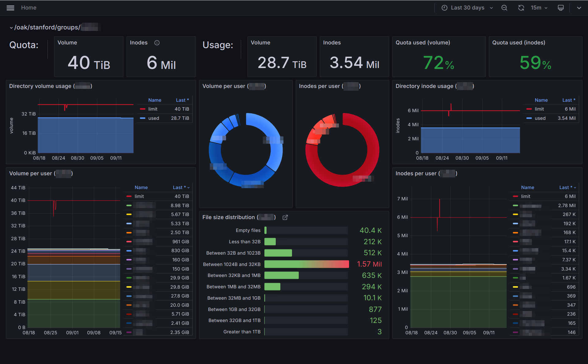Open the Directory volume usage panel title
Screen dimensions: 588x364
pyautogui.click(x=51, y=86)
